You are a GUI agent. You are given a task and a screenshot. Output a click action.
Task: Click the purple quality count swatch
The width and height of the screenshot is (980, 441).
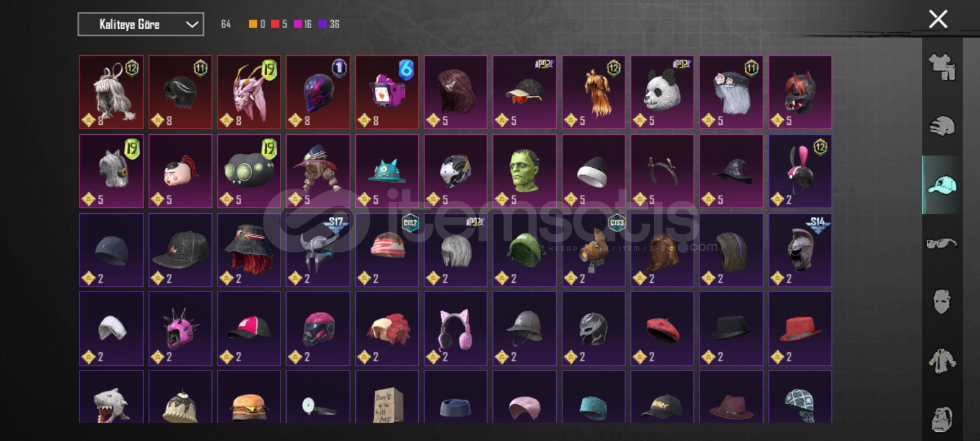pos(322,24)
